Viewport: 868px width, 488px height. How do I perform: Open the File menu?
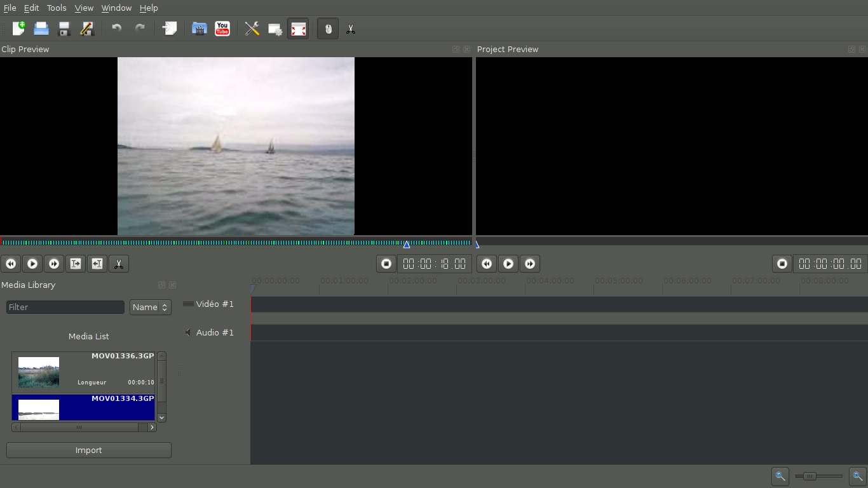[x=10, y=8]
